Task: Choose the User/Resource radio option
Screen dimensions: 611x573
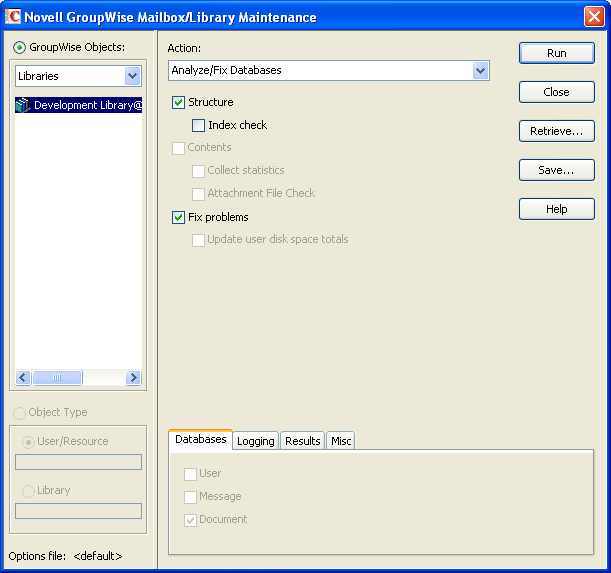Action: [28, 442]
